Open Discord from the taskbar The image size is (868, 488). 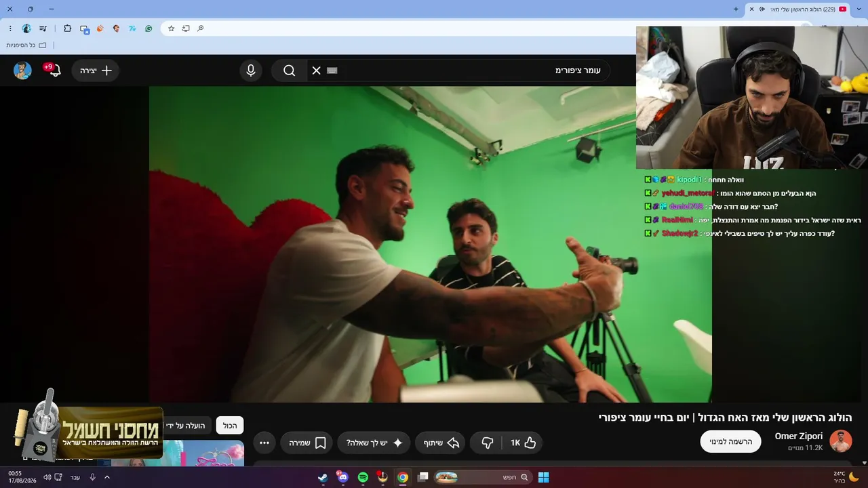[342, 477]
